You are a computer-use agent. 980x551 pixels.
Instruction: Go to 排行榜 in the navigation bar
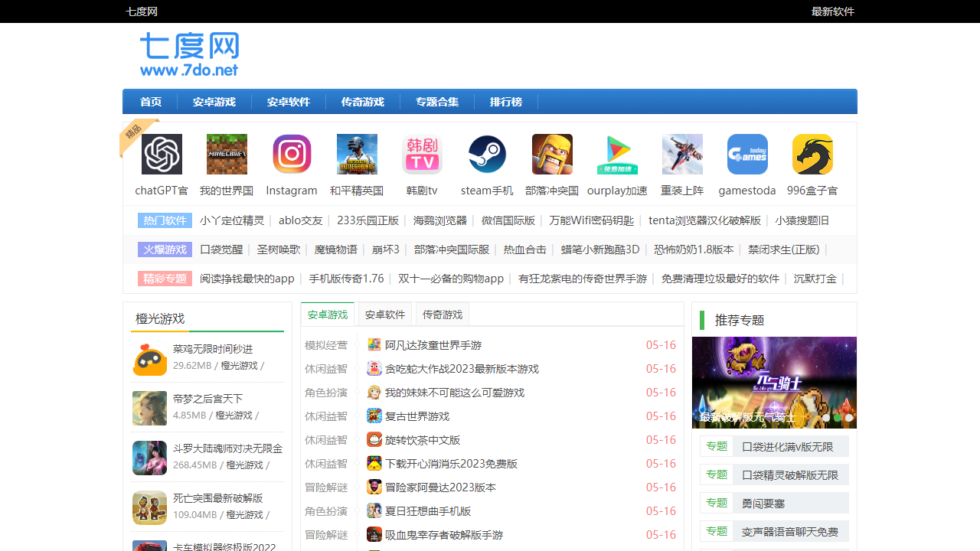(506, 102)
